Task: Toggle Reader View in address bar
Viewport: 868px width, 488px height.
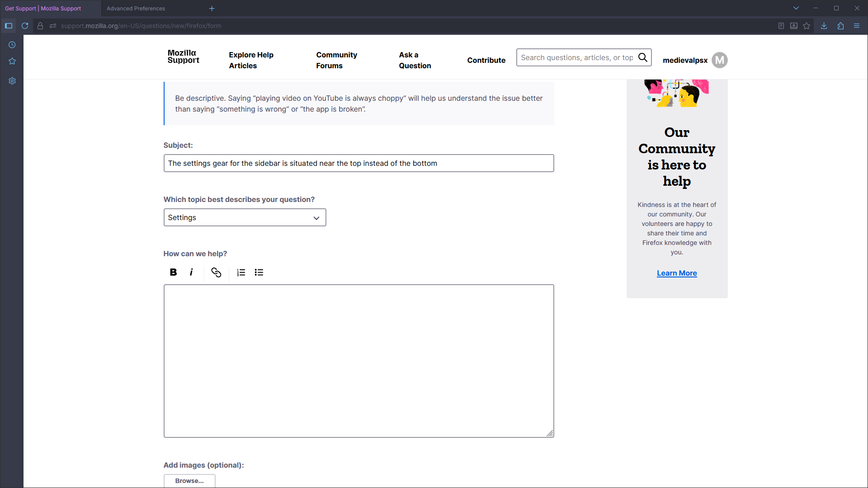Action: pos(781,26)
